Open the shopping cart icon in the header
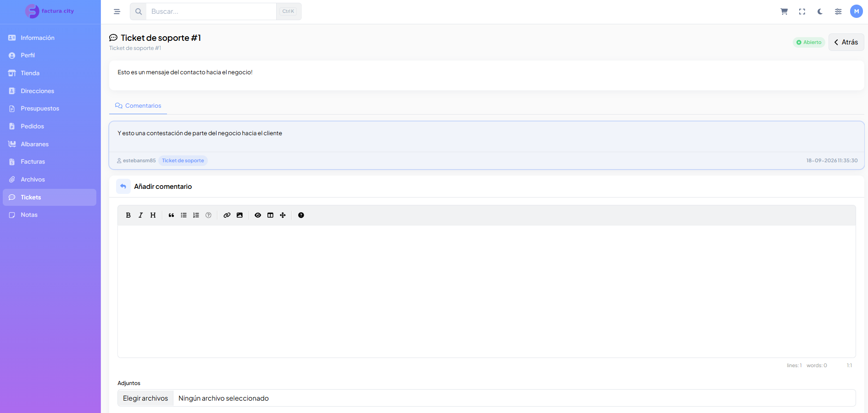 tap(784, 11)
